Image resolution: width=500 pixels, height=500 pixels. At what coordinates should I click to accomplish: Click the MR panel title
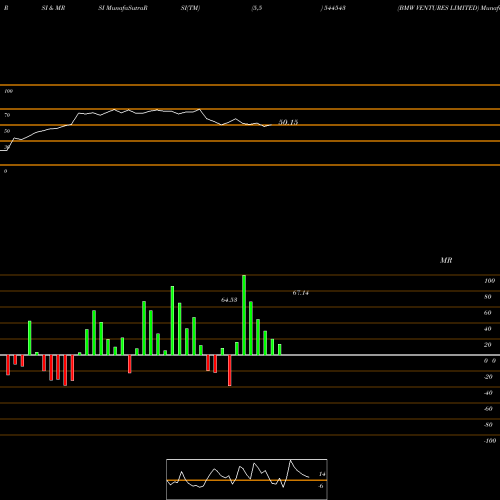(x=446, y=260)
